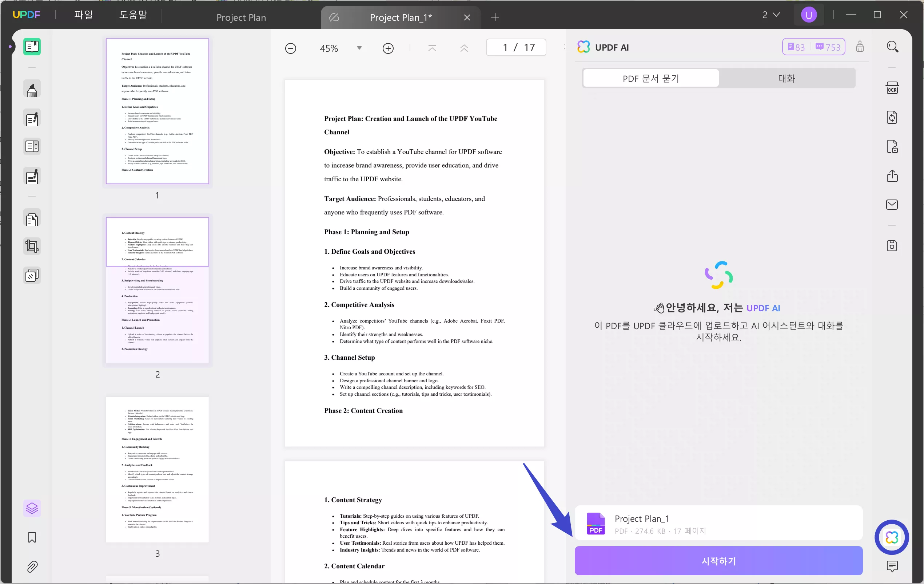The width and height of the screenshot is (924, 584).
Task: Close the Project Plan_1 tab
Action: click(x=467, y=17)
